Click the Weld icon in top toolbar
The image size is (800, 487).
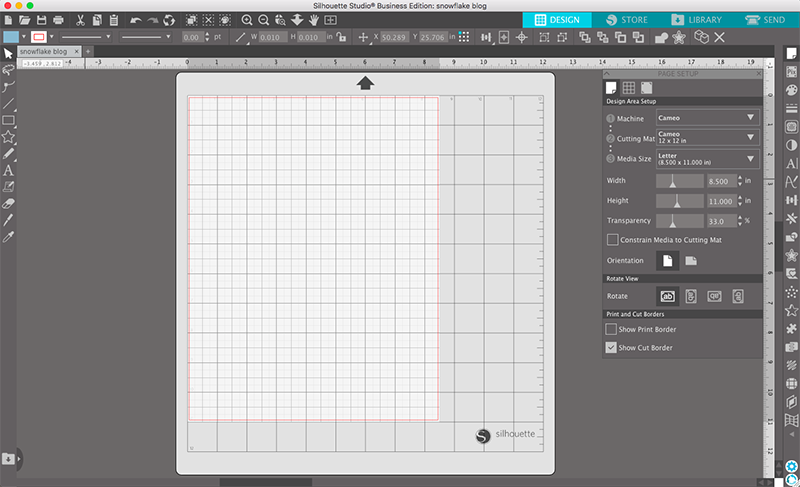click(661, 37)
